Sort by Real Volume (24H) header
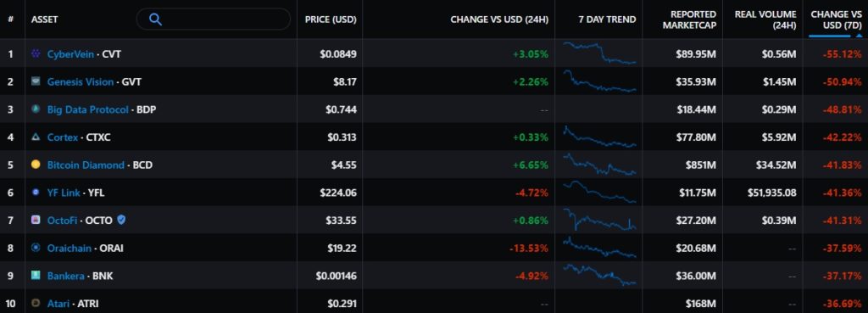 pyautogui.click(x=765, y=20)
